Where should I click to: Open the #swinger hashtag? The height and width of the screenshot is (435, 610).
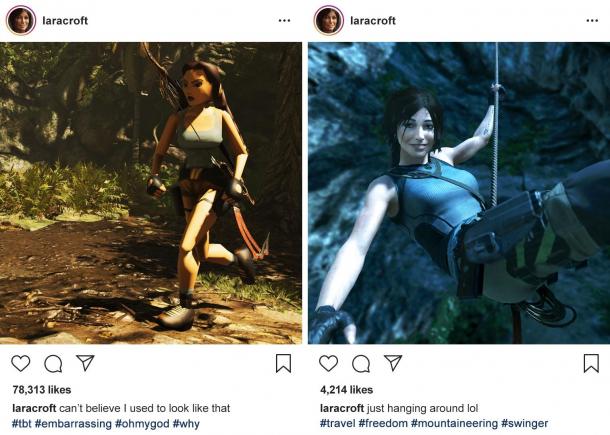[x=525, y=423]
